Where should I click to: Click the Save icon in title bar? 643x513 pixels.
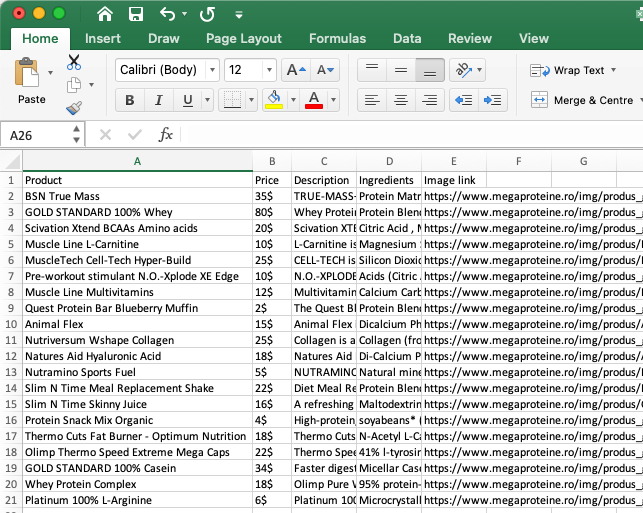pos(136,14)
